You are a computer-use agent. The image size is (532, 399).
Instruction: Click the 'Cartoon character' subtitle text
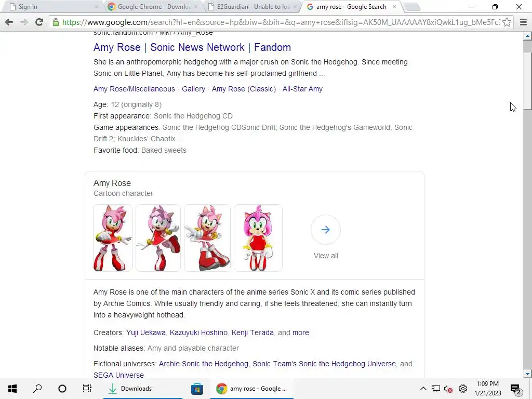coord(123,193)
